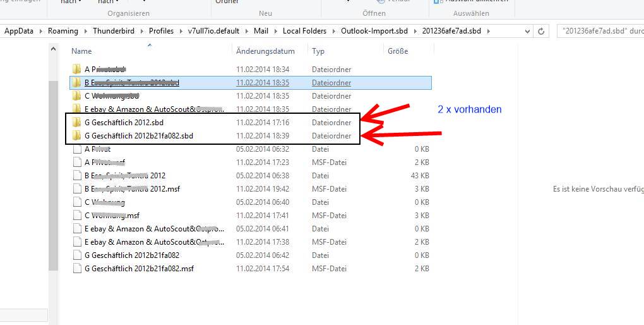The height and width of the screenshot is (325, 644).
Task: Click the navigation pane scrollbar thumb
Action: tap(53, 175)
